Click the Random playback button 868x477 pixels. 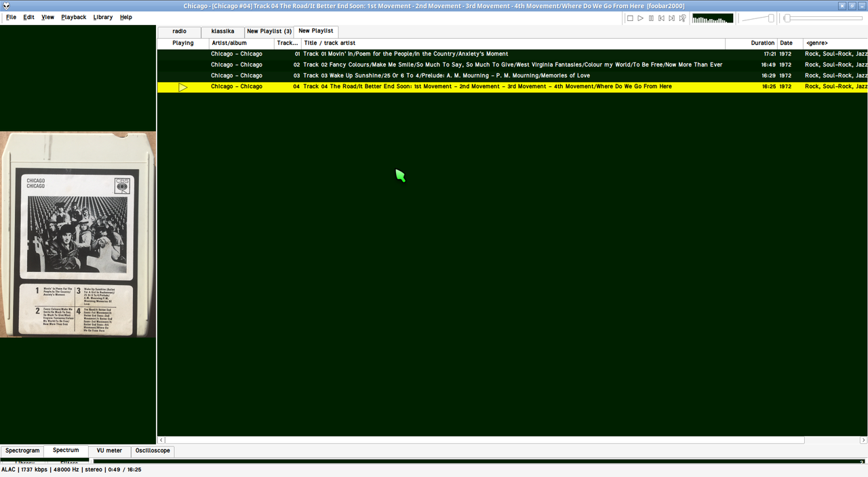[x=683, y=18]
